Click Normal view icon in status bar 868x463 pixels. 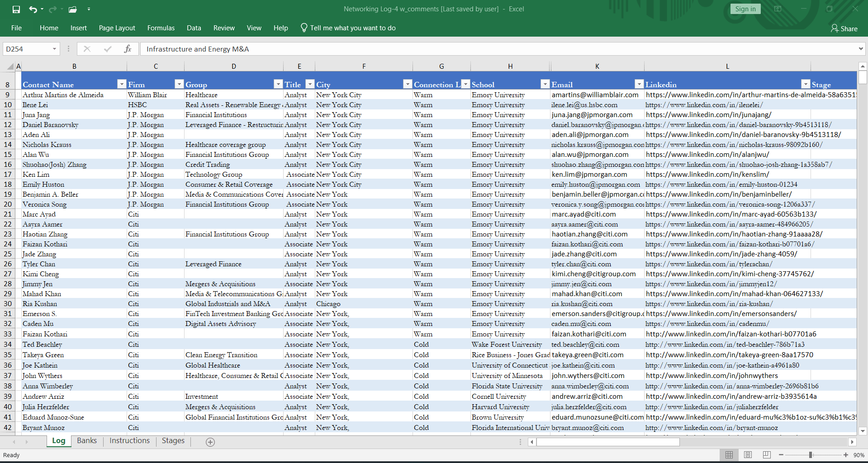pyautogui.click(x=729, y=455)
